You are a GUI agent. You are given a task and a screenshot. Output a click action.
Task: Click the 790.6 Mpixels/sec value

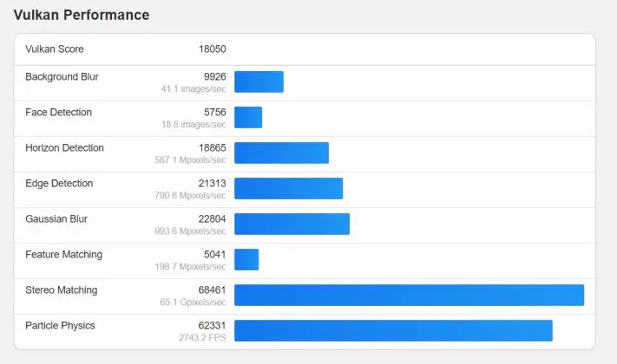pos(190,195)
